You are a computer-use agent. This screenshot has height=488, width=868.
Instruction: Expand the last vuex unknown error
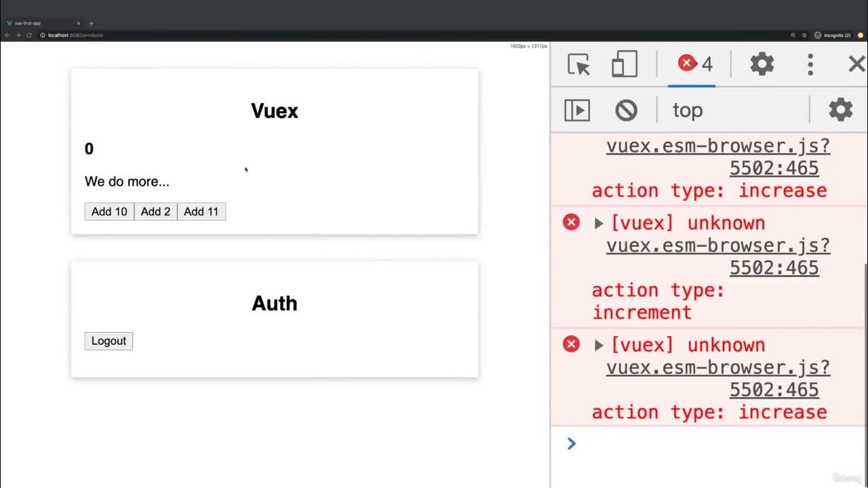[599, 346]
